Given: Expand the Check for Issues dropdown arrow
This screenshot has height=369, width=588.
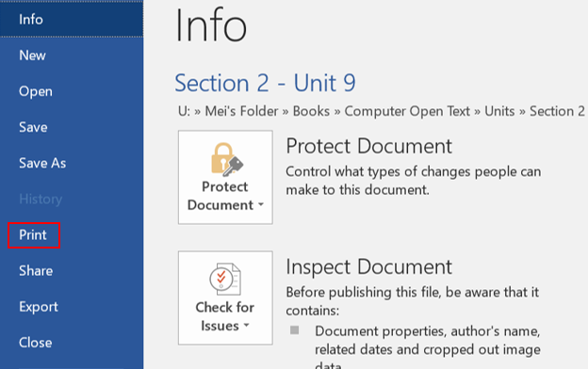Looking at the screenshot, I should click(x=246, y=325).
